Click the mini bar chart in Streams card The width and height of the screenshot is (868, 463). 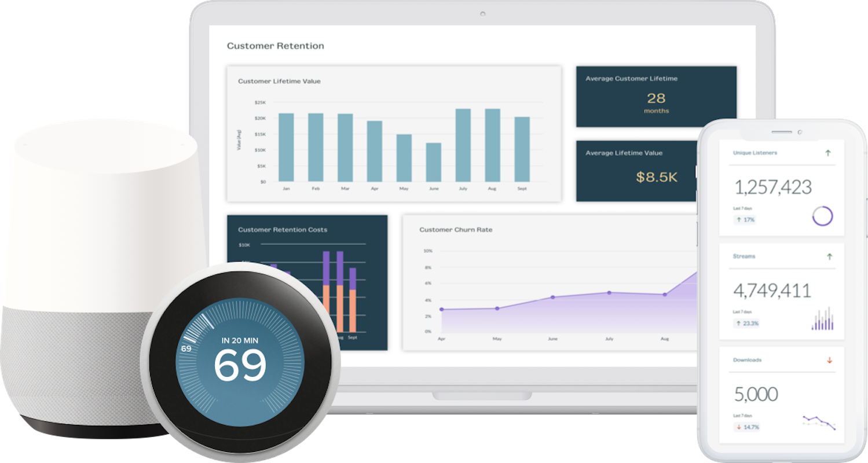[822, 318]
